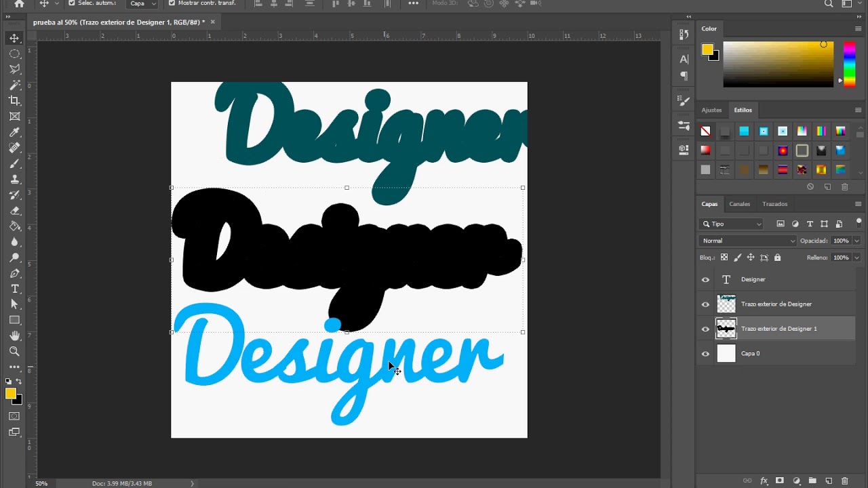This screenshot has height=488, width=868.
Task: Hide the Designer text layer
Action: (x=705, y=279)
